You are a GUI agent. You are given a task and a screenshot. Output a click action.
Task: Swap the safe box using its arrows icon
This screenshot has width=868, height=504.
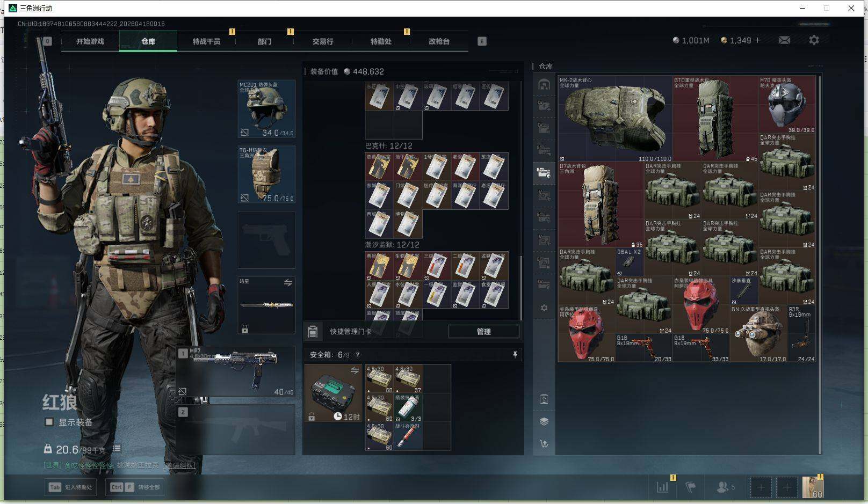(355, 370)
